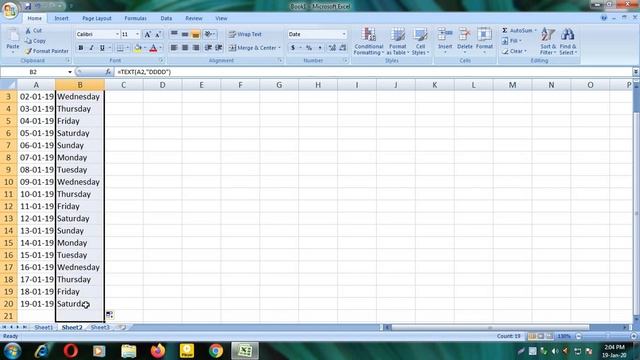
Task: Open the Calibri font name dropdown
Action: pyautogui.click(x=117, y=35)
